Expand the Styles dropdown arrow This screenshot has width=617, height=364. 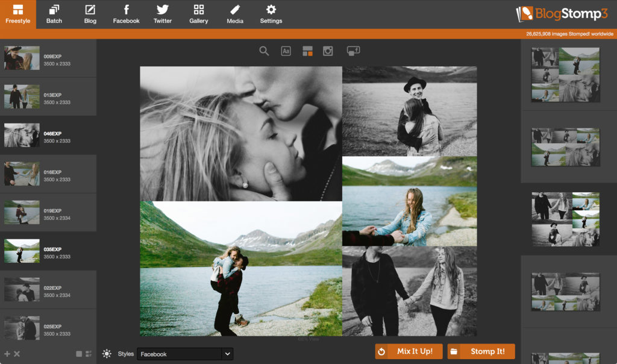tap(227, 354)
